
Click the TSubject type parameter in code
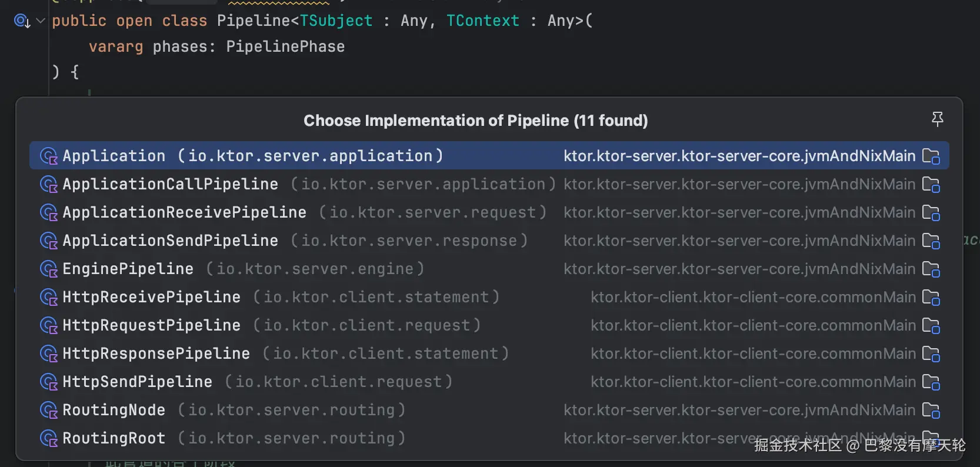[336, 21]
